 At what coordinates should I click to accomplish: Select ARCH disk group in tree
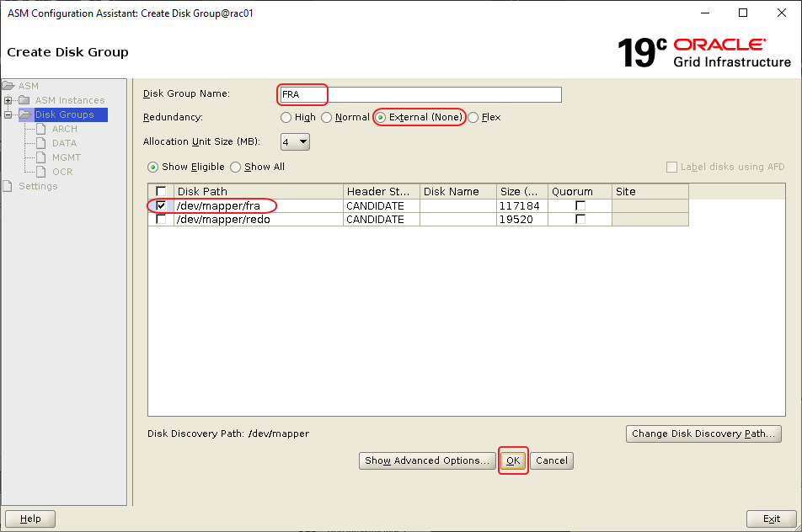click(64, 129)
